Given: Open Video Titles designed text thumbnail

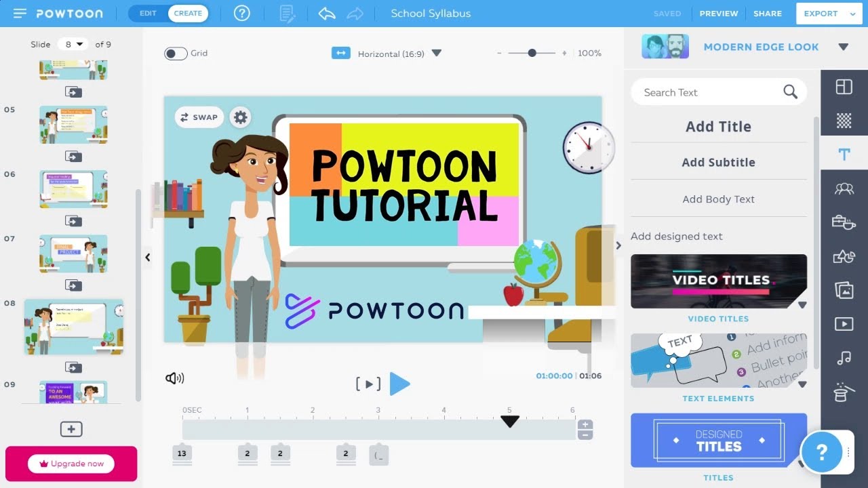Looking at the screenshot, I should click(719, 281).
